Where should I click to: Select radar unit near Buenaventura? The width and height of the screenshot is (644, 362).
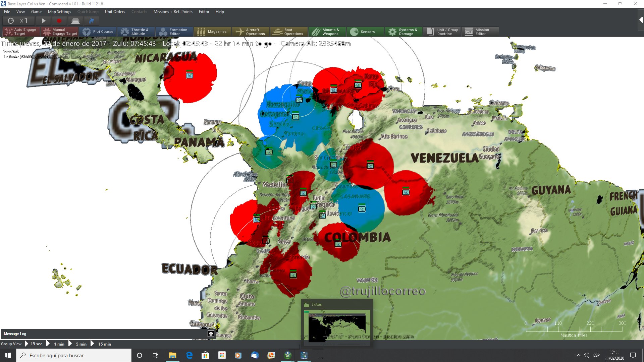point(257,219)
